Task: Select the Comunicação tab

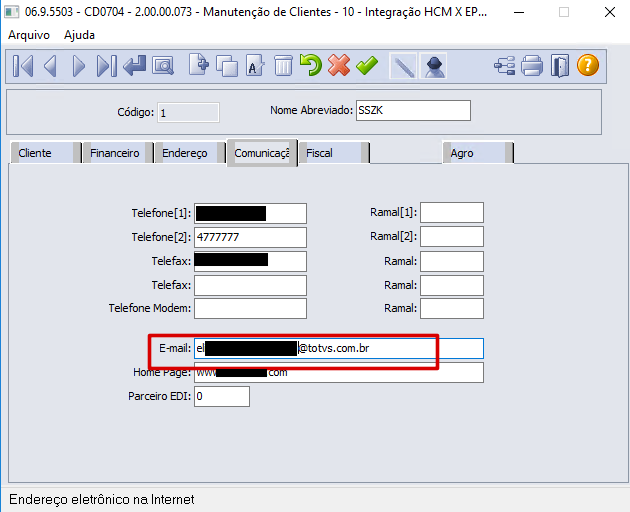Action: tap(262, 153)
